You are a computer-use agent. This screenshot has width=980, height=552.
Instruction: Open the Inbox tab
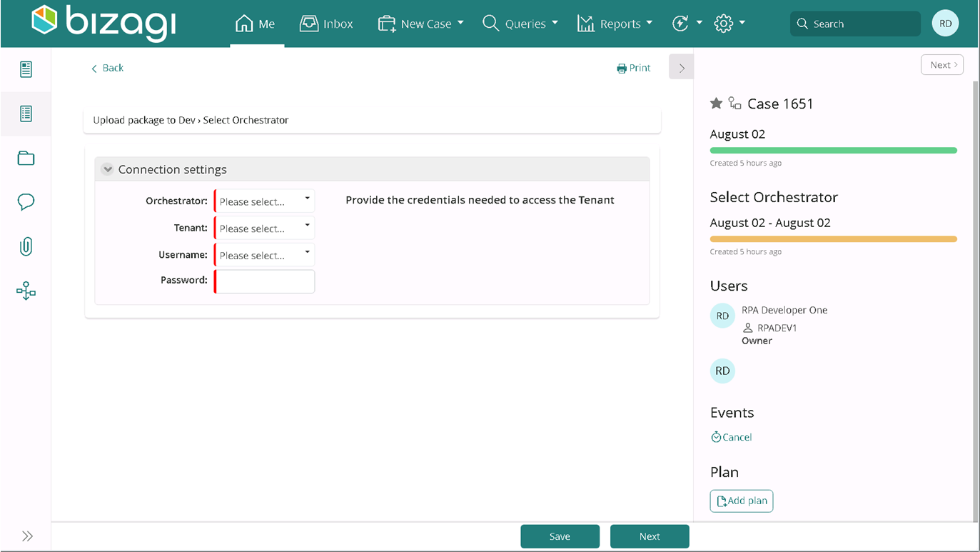(x=326, y=24)
